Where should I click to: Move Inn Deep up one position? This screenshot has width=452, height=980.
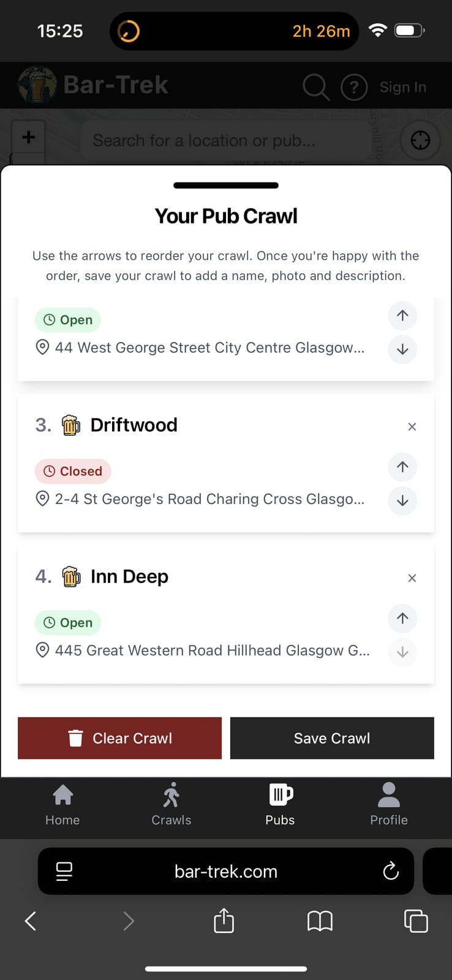402,618
